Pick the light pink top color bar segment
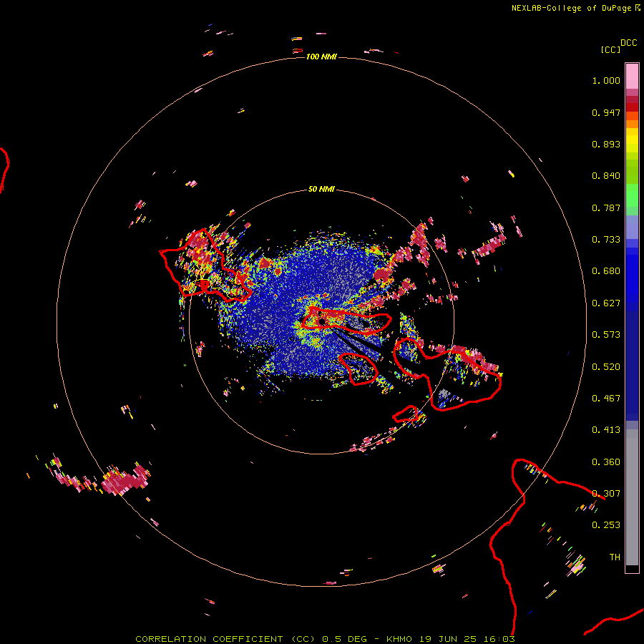644x644 pixels. (x=632, y=76)
